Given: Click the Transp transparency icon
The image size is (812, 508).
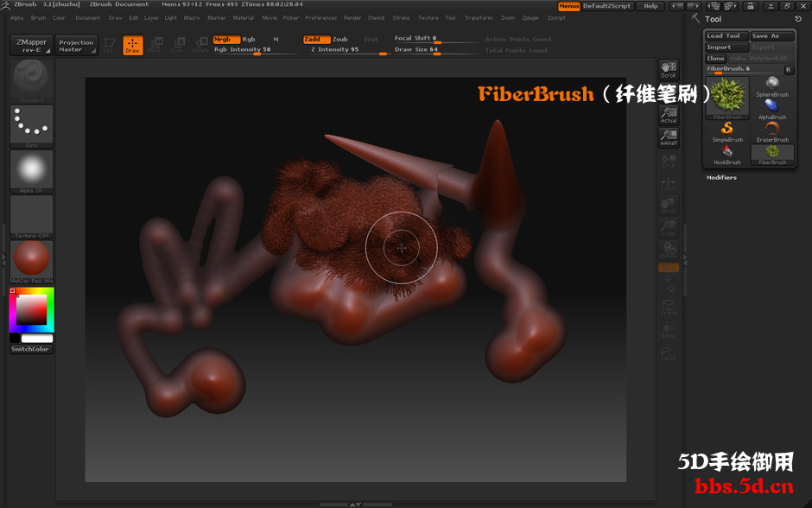Looking at the screenshot, I should coord(669,330).
